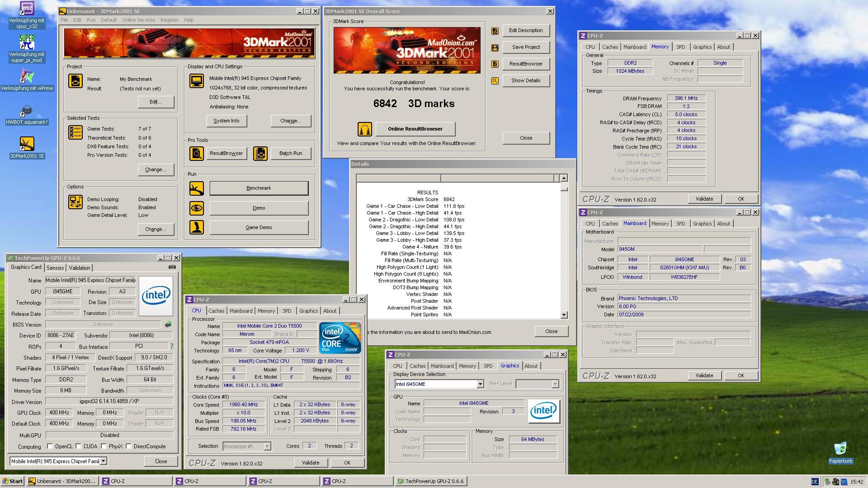Click the Details list scroll down arrow
Screen dimensions: 868x488
(564, 315)
